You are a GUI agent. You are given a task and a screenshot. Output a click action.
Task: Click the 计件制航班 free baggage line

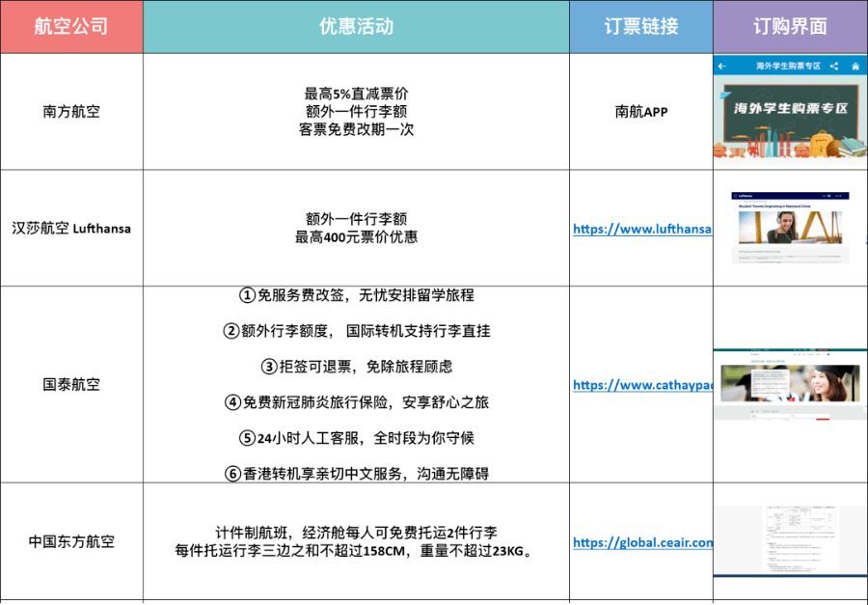[x=356, y=533]
